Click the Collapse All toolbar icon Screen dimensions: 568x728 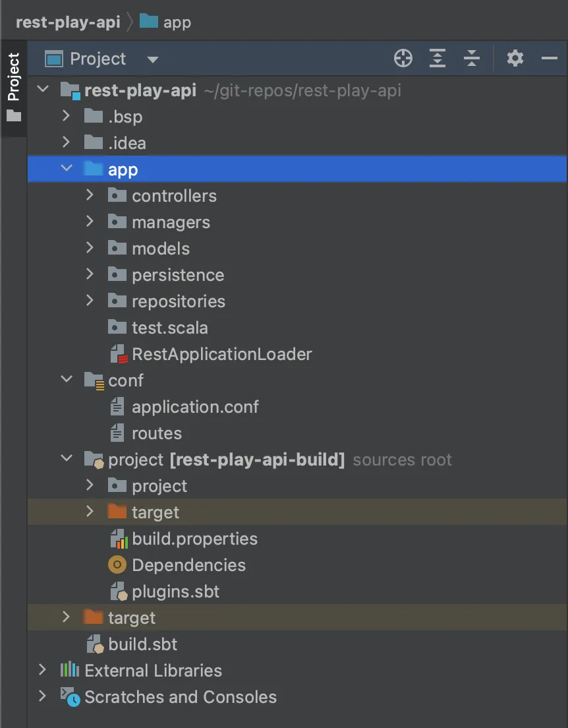pos(471,59)
